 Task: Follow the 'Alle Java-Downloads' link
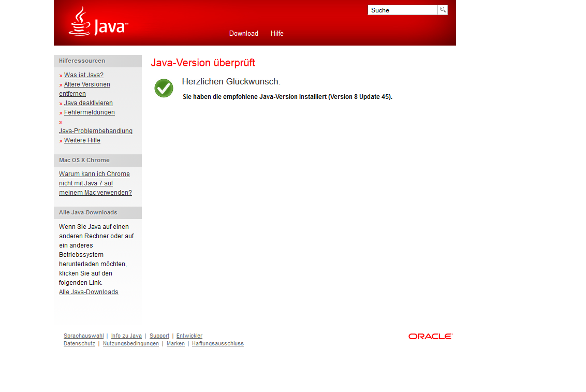[x=89, y=292]
